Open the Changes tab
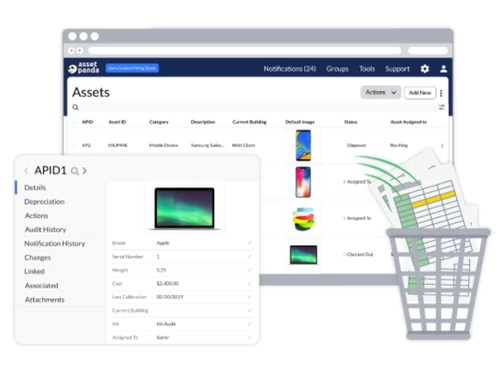500x375 pixels. pos(38,258)
